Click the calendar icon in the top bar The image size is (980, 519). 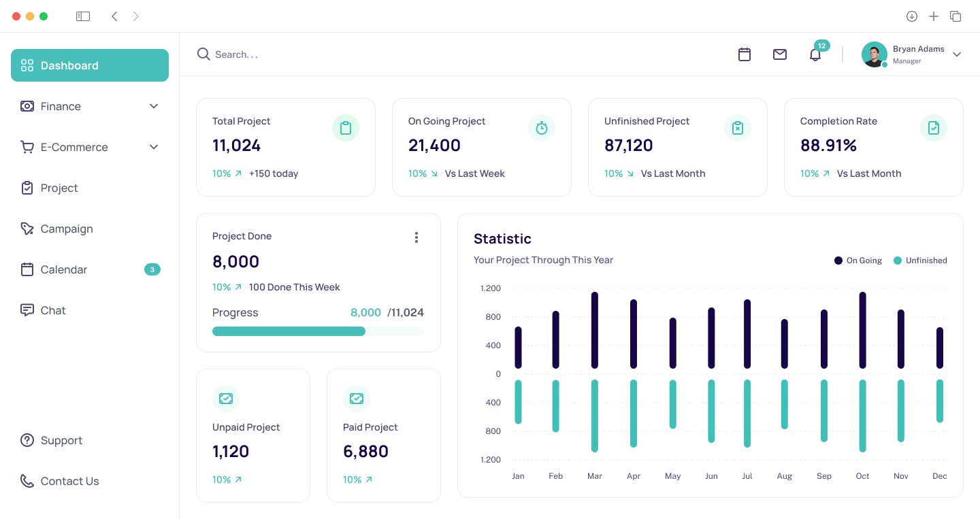point(745,54)
